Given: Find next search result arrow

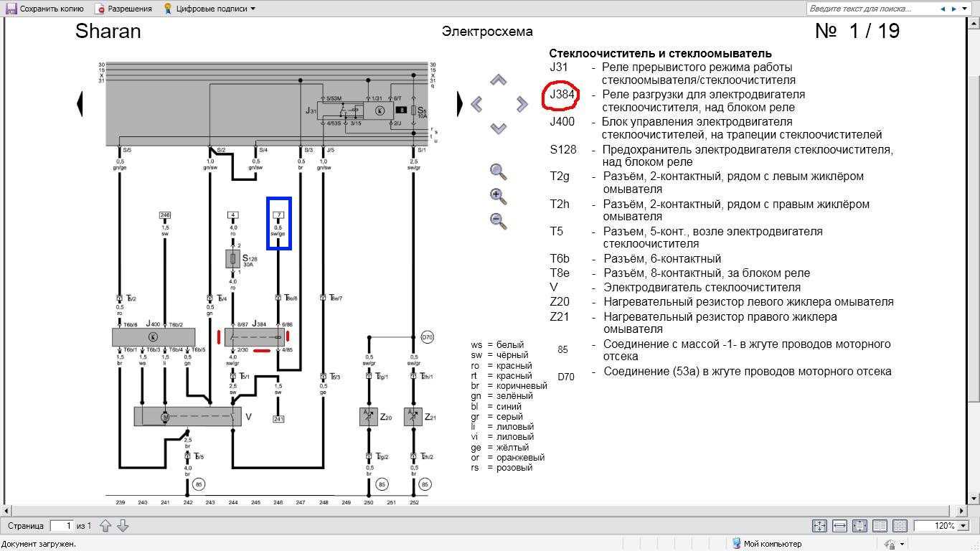Looking at the screenshot, I should (x=954, y=9).
